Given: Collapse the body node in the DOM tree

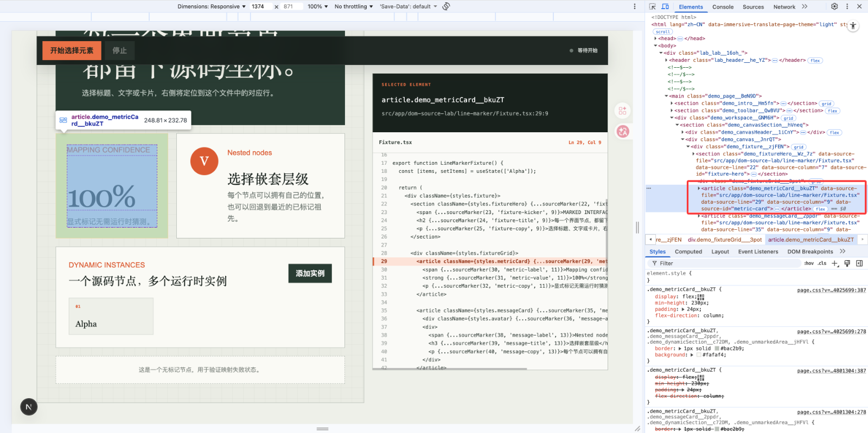Looking at the screenshot, I should (655, 46).
